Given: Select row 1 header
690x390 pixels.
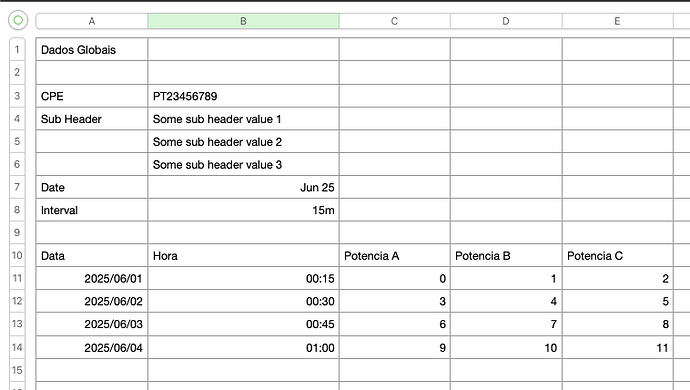Looking at the screenshot, I should (x=17, y=49).
